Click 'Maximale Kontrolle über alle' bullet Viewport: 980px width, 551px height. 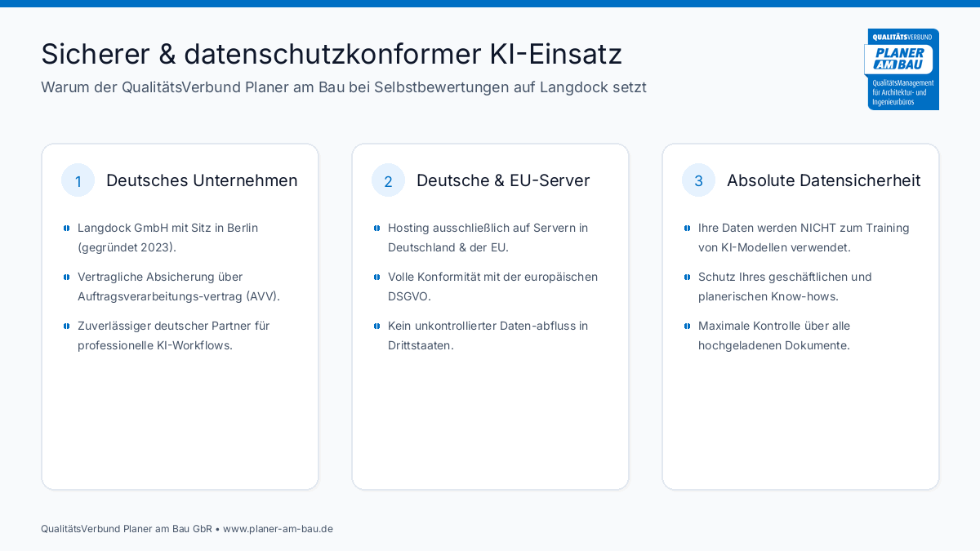pyautogui.click(x=774, y=335)
